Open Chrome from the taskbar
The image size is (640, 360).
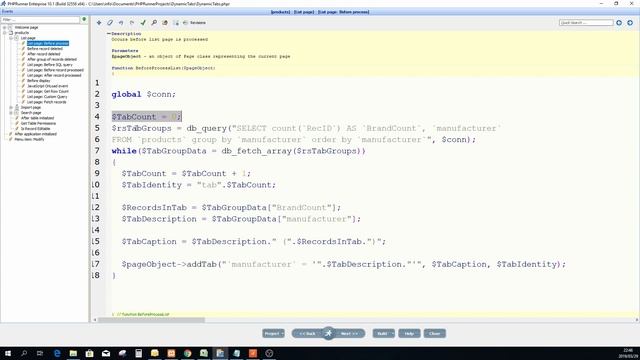point(187,353)
